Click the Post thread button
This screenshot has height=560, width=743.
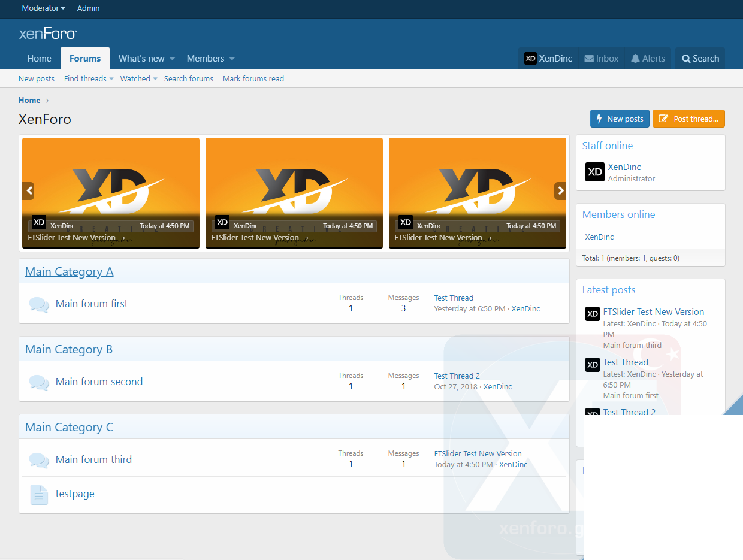click(x=688, y=119)
